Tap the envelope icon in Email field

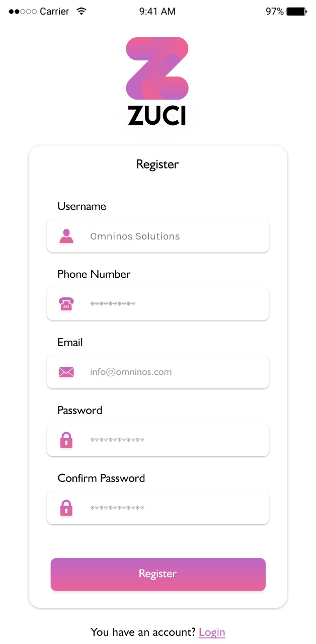(66, 372)
